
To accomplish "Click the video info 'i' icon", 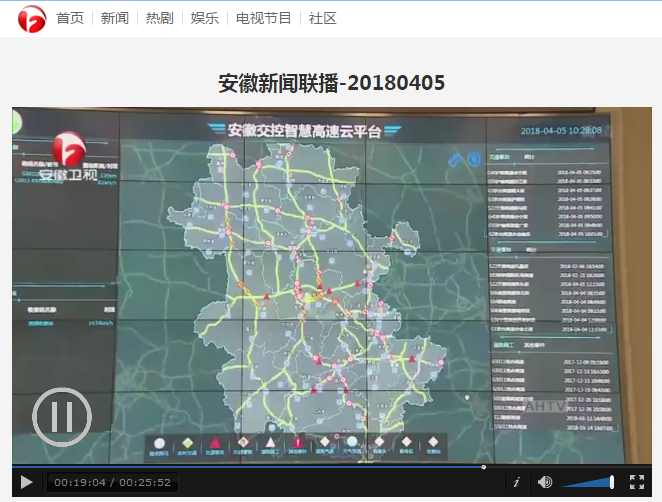I will click(516, 482).
